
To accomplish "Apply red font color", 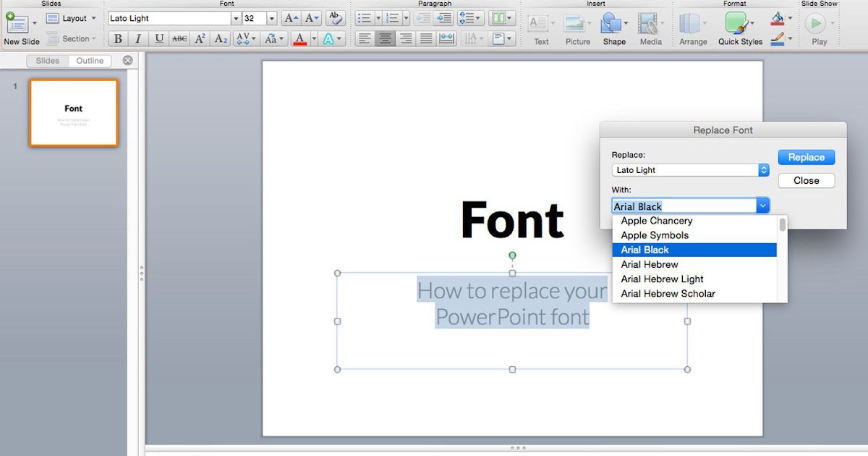I will [299, 39].
